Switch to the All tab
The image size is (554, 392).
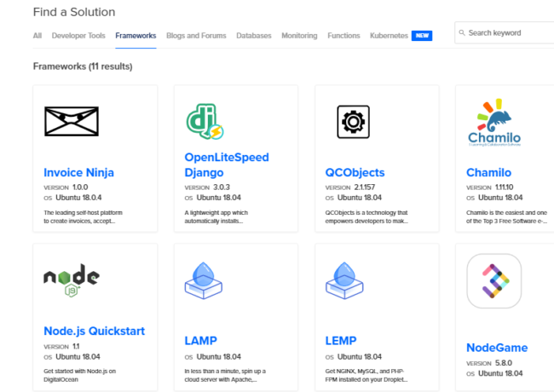coord(38,36)
